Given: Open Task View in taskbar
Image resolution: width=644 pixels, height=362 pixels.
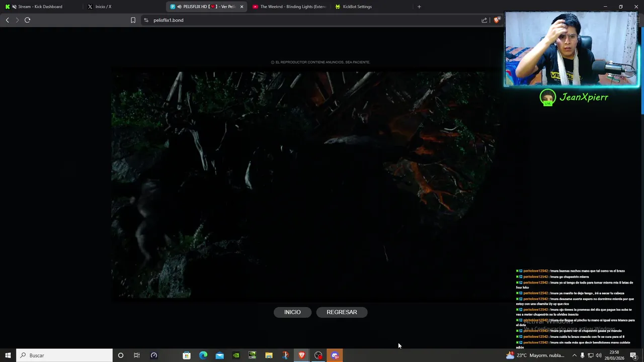Looking at the screenshot, I should coord(136,355).
